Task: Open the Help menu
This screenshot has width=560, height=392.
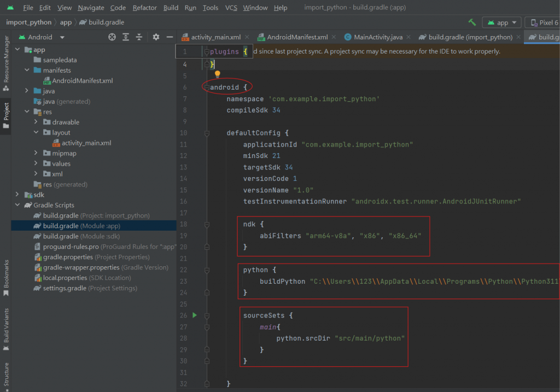Action: 281,8
